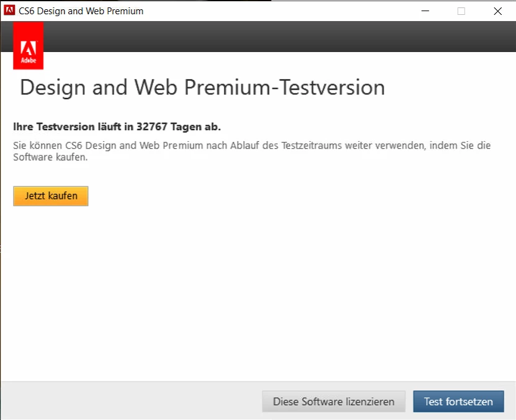Image resolution: width=516 pixels, height=420 pixels.
Task: Click the paragraph starting "Sie können CS6 Design"
Action: 252,151
